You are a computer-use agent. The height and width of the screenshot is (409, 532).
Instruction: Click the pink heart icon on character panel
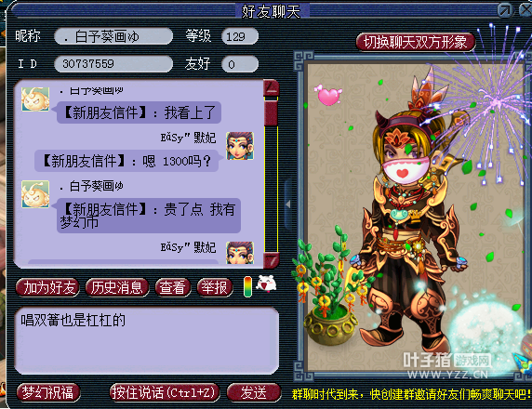coord(328,96)
